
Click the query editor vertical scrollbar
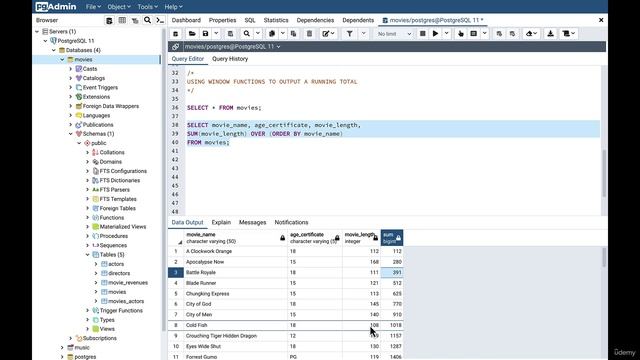pyautogui.click(x=604, y=173)
